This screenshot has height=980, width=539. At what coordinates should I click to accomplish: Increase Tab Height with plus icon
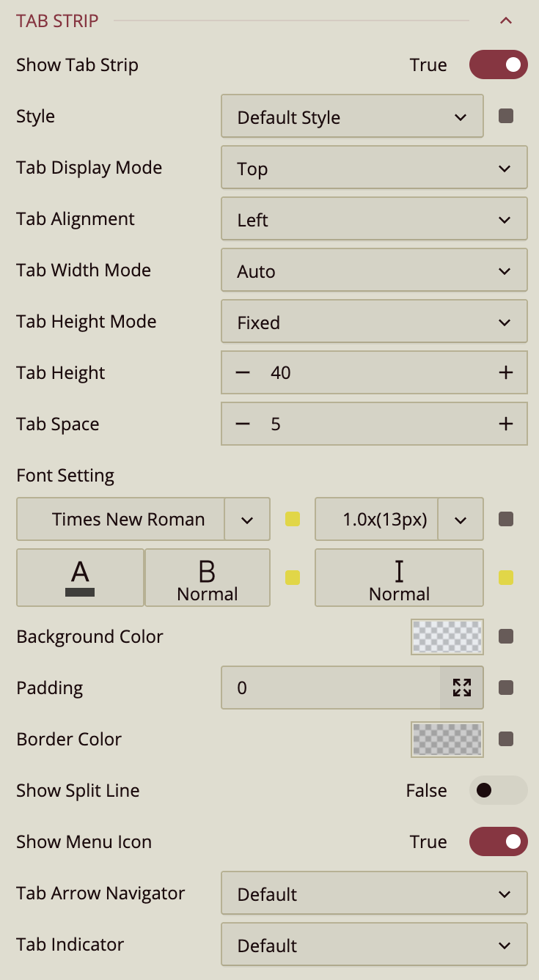(505, 372)
